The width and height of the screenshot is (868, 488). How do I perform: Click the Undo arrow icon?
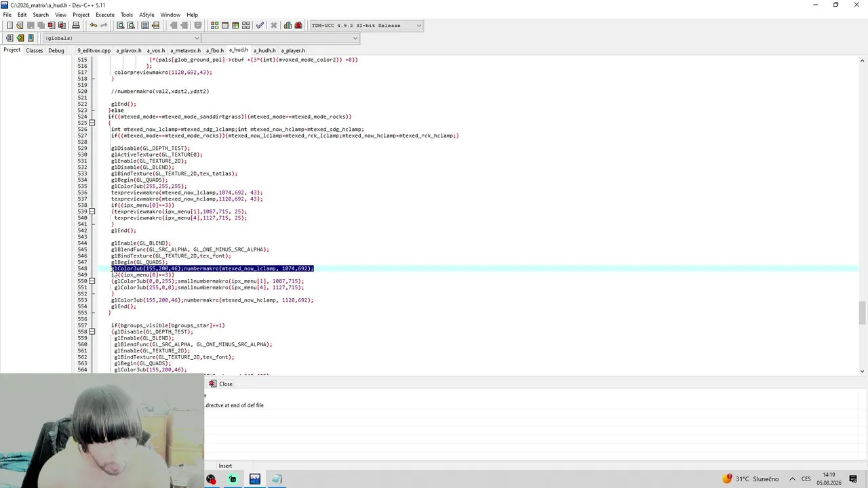[x=94, y=26]
